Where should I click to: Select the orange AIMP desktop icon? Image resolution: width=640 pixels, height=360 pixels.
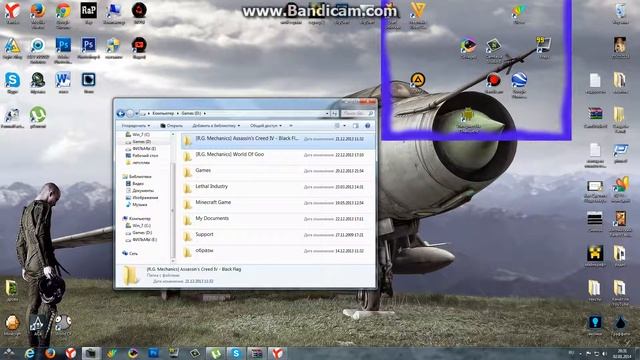pos(417,81)
